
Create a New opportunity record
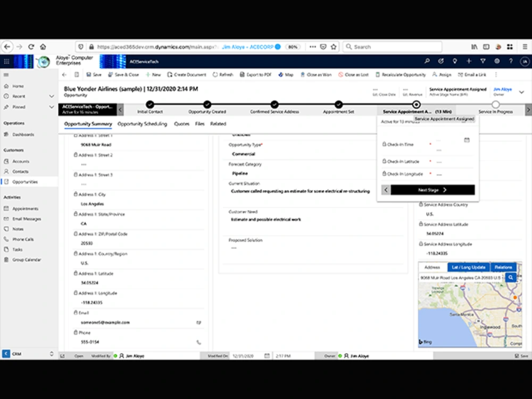[153, 74]
